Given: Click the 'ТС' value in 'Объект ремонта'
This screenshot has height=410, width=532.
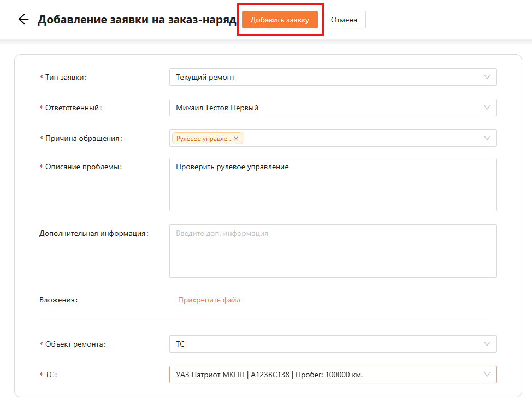Looking at the screenshot, I should (x=180, y=344).
